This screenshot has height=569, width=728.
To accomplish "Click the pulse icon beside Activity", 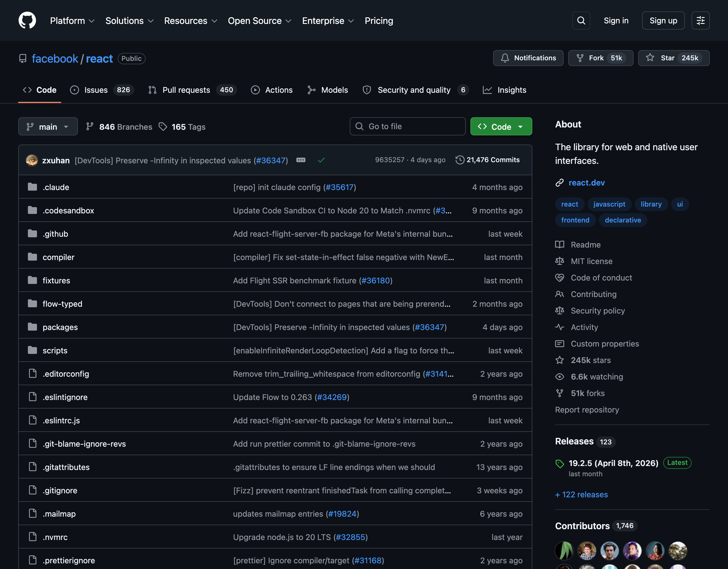I will (559, 327).
